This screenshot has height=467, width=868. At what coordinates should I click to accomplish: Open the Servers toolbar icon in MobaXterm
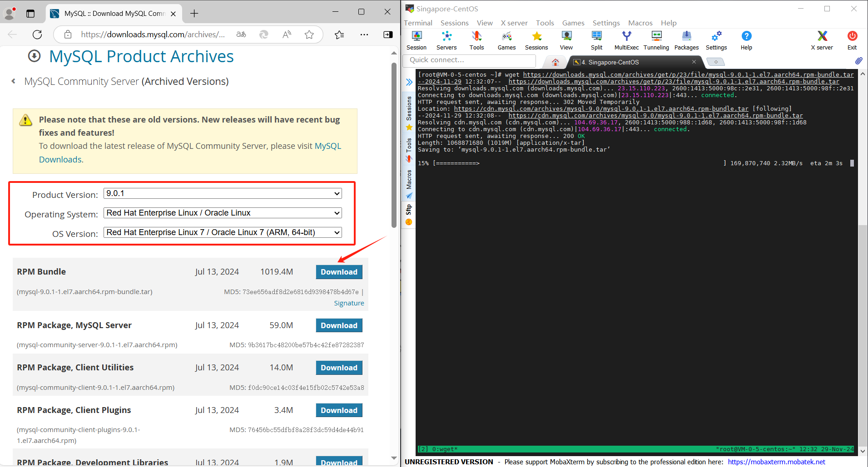pos(446,40)
